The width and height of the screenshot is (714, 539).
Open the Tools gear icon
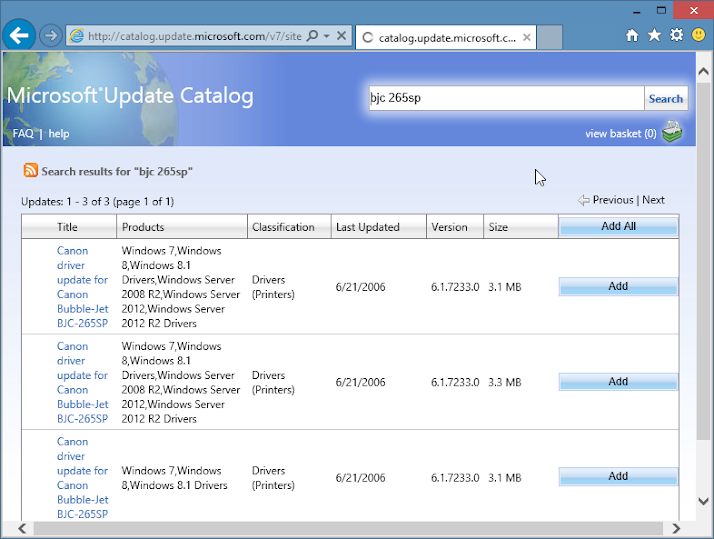(x=676, y=35)
